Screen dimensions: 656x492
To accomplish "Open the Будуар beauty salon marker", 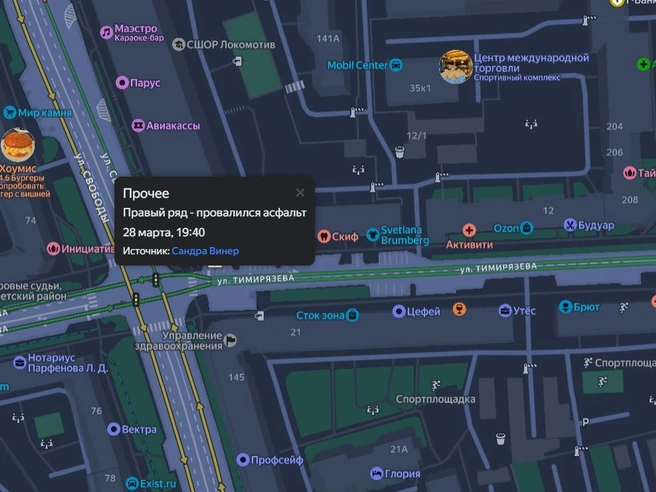I will [x=570, y=225].
